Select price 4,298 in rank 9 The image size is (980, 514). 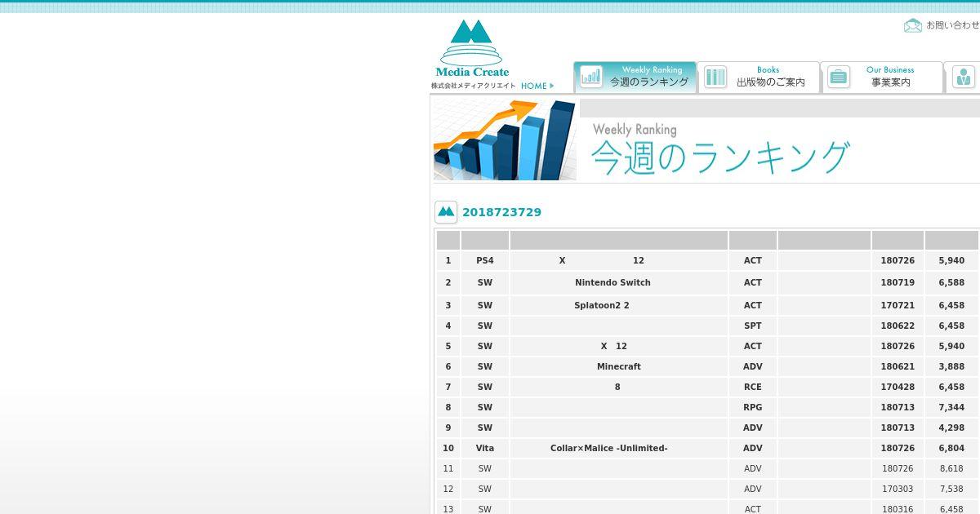952,428
